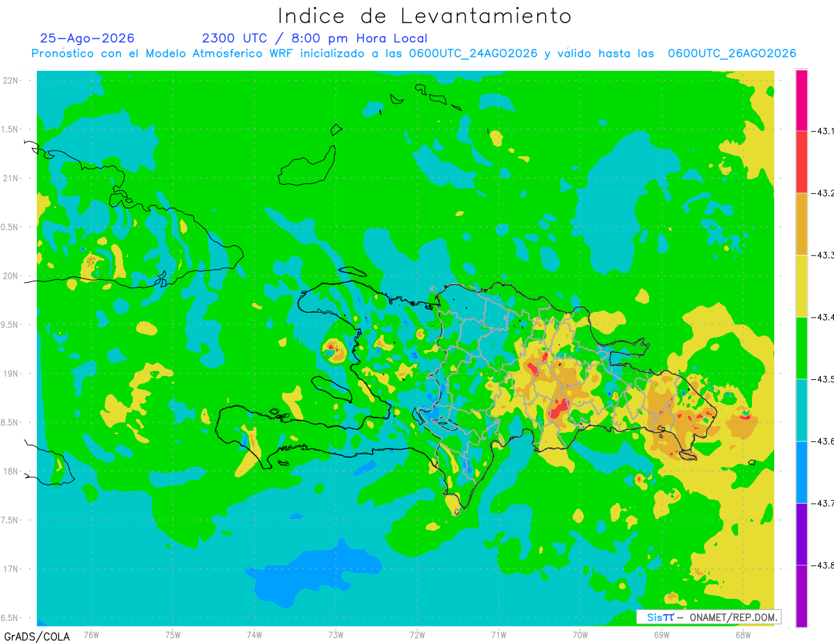Click the '7.5N' latitude label
The height and width of the screenshot is (644, 834).
coord(10,520)
